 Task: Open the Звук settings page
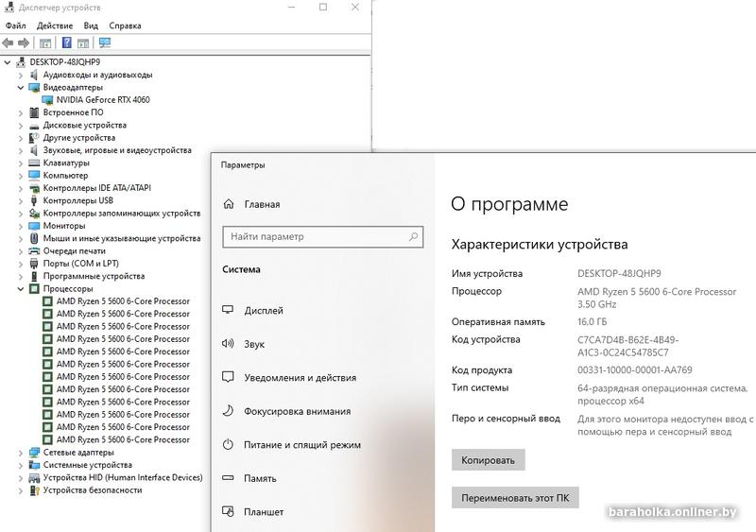pos(254,344)
